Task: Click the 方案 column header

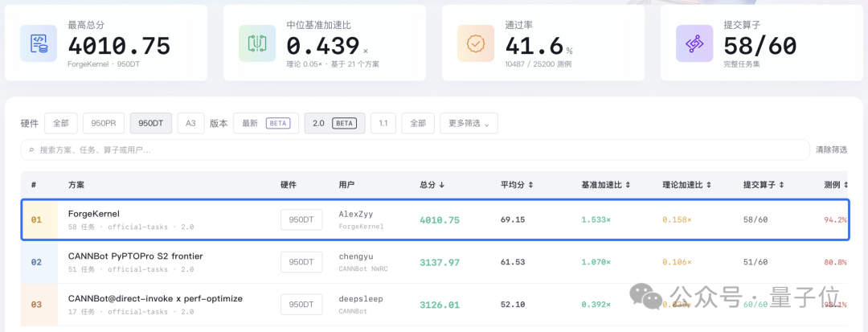Action: click(76, 185)
